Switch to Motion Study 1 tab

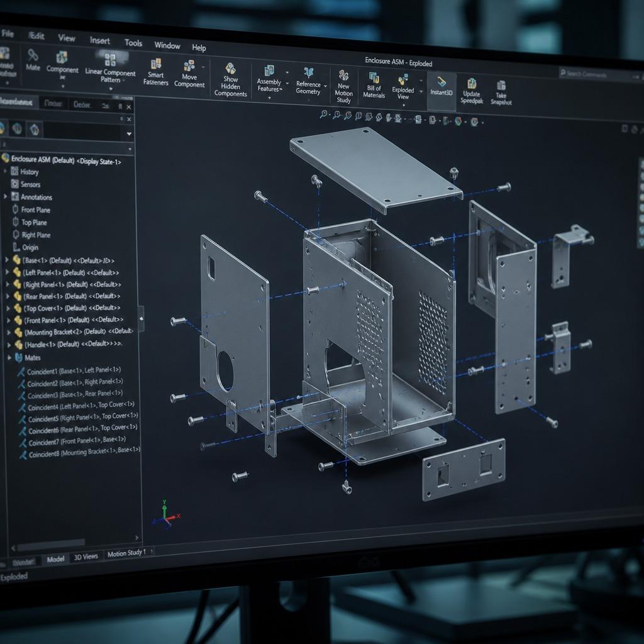(126, 553)
